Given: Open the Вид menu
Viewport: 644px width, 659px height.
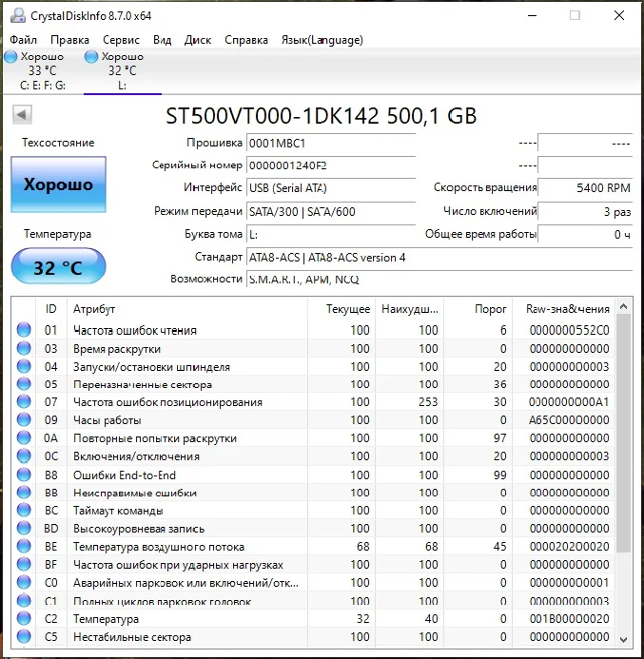Looking at the screenshot, I should [x=162, y=40].
